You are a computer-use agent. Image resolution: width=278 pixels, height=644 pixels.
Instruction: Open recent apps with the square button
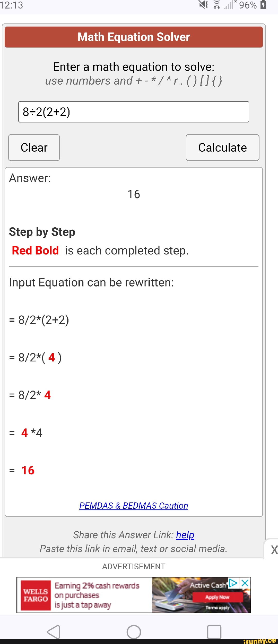(214, 632)
